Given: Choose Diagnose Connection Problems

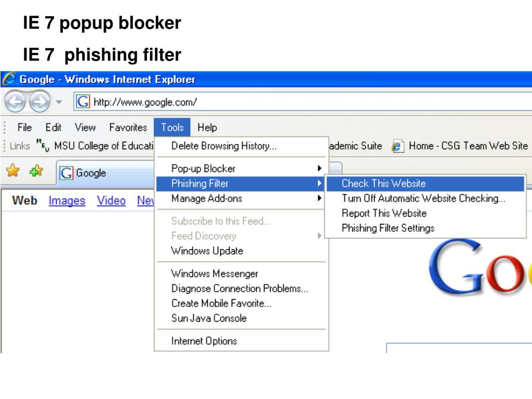Looking at the screenshot, I should point(241,288).
